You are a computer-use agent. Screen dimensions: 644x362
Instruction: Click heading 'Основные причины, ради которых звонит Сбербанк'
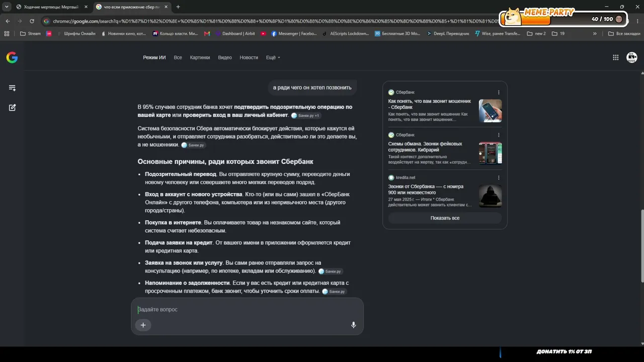point(225,161)
